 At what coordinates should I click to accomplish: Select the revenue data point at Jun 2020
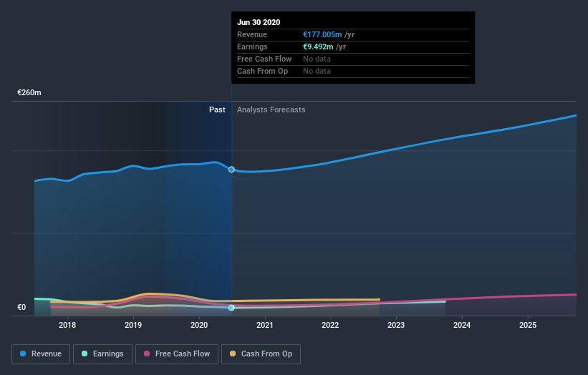231,170
